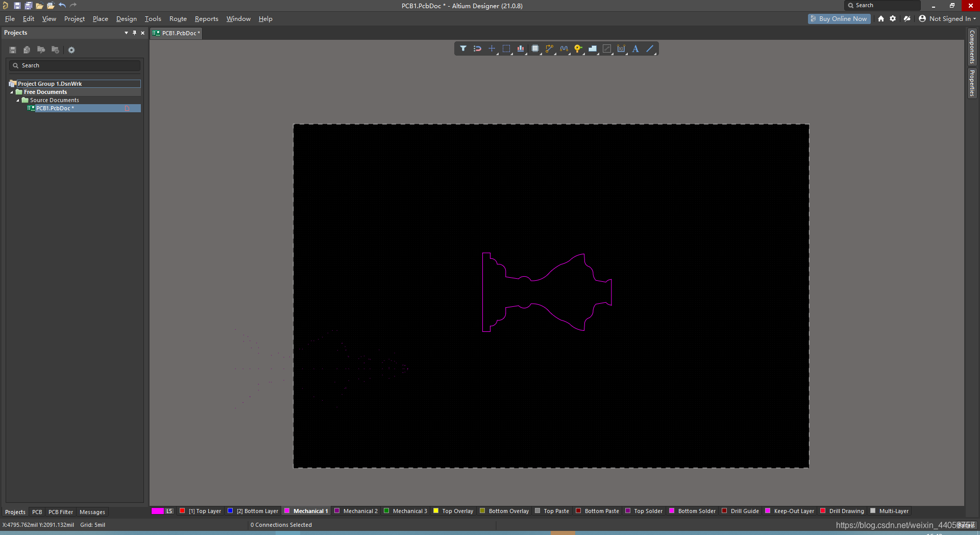Click the Bottom Layer blue color swatch
The height and width of the screenshot is (535, 980).
click(x=230, y=510)
